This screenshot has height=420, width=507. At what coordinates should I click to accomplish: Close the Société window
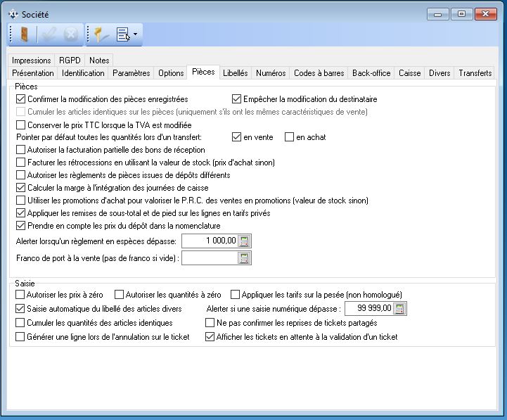click(486, 14)
